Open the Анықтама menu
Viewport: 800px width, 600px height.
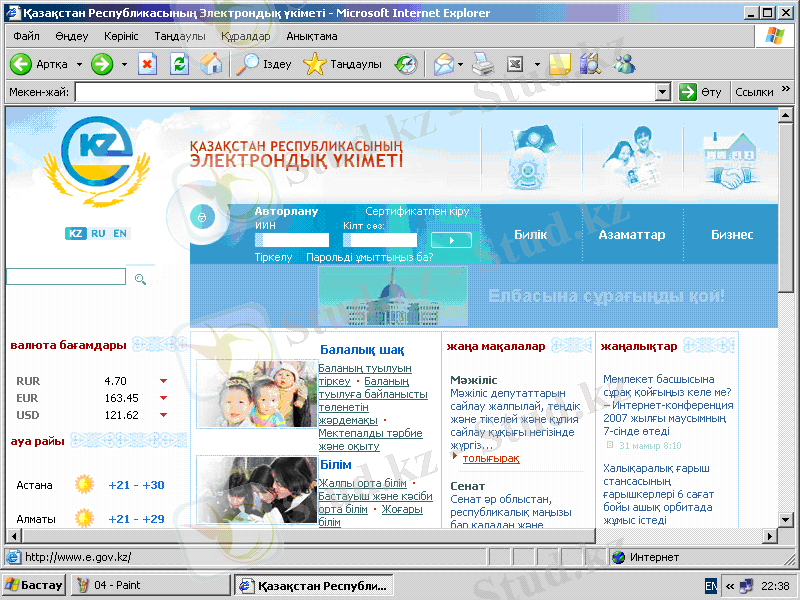[311, 36]
